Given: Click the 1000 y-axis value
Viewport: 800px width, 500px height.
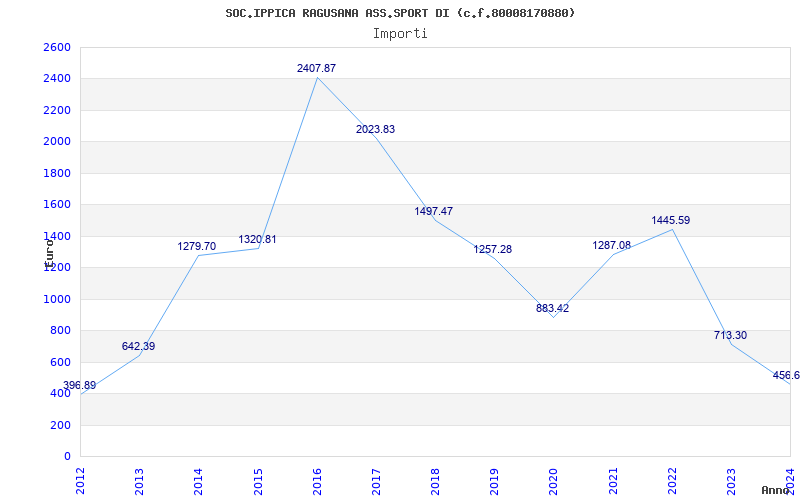Looking at the screenshot, I should point(57,299).
